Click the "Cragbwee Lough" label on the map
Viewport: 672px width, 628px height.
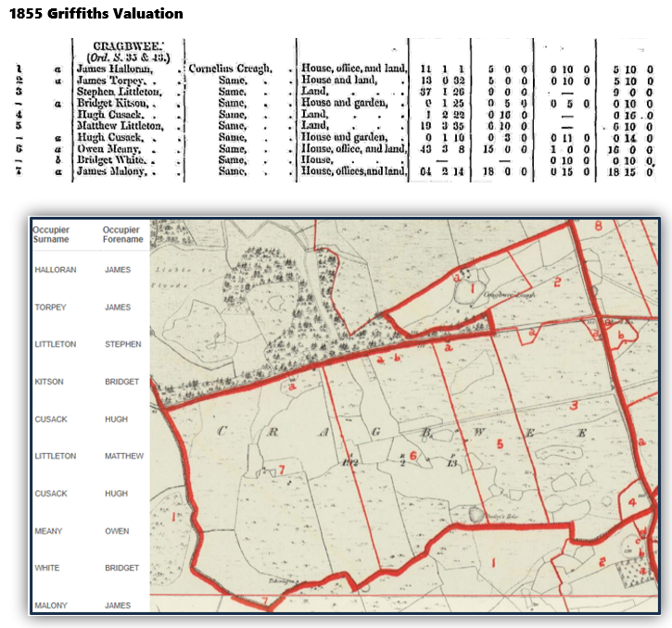tap(509, 295)
